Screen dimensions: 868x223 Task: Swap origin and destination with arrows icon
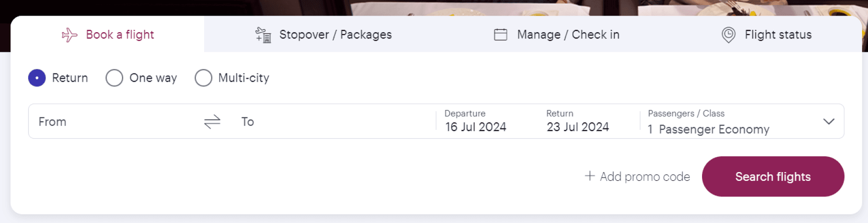(212, 122)
